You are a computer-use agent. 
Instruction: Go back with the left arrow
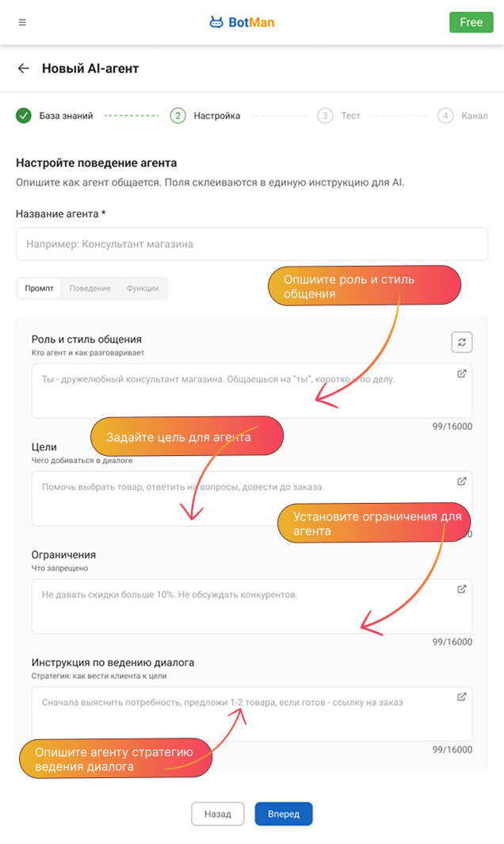[24, 69]
